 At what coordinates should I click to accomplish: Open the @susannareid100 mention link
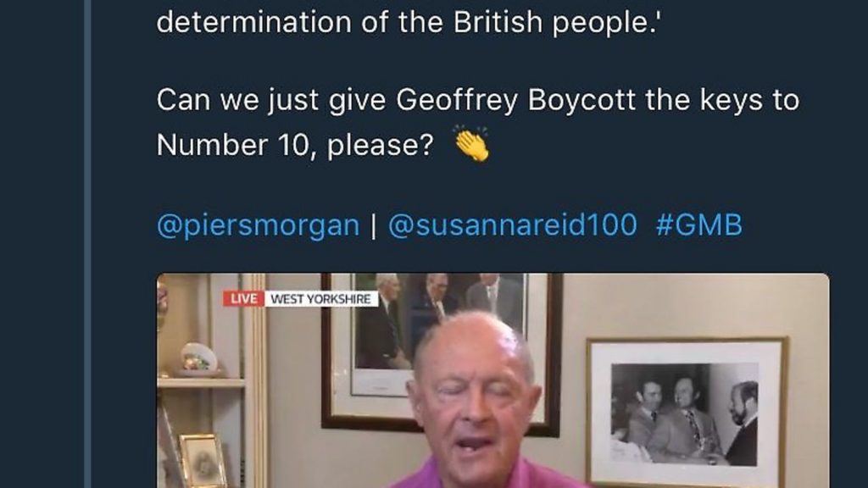click(513, 225)
